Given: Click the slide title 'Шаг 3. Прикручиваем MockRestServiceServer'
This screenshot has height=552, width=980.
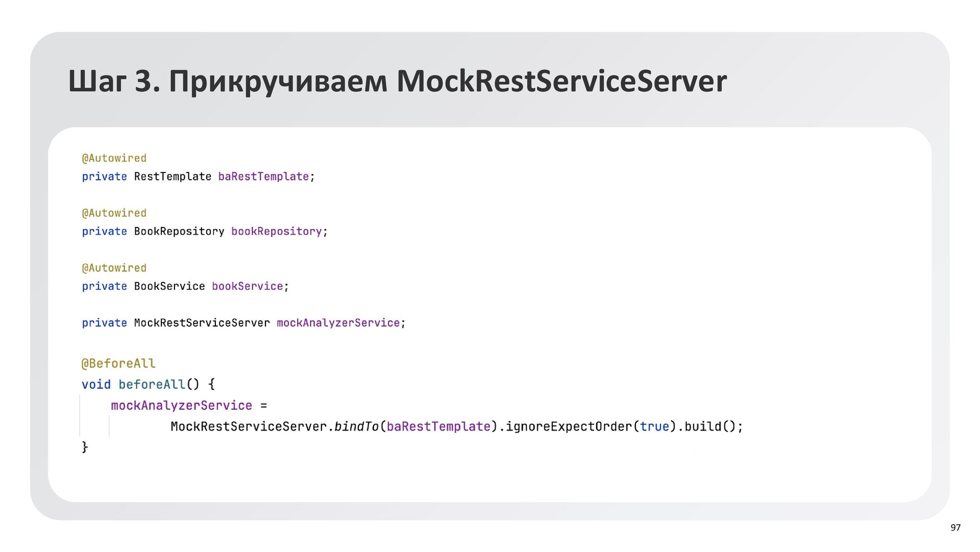Looking at the screenshot, I should 397,81.
